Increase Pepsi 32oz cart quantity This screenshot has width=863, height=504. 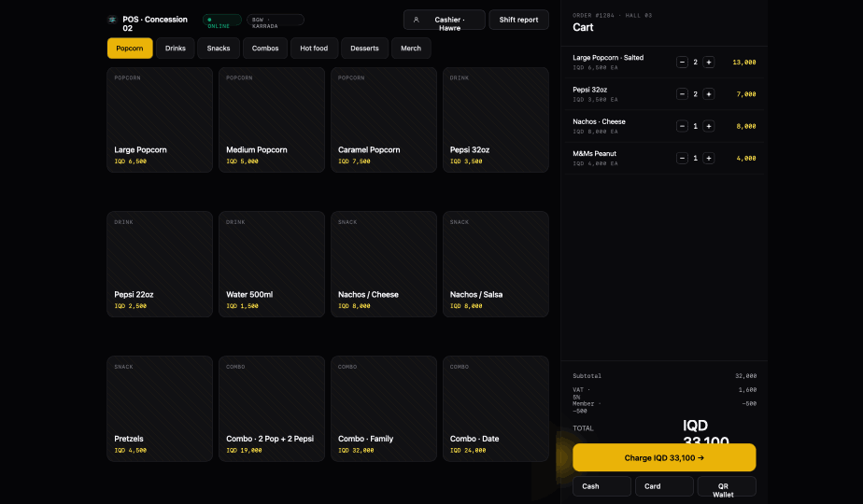point(708,94)
